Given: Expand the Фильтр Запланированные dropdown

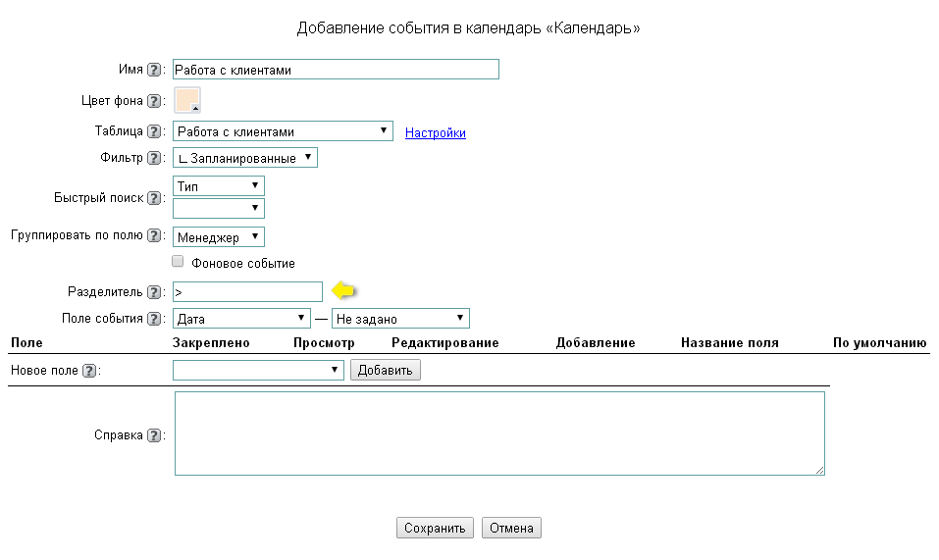Looking at the screenshot, I should coord(245,158).
